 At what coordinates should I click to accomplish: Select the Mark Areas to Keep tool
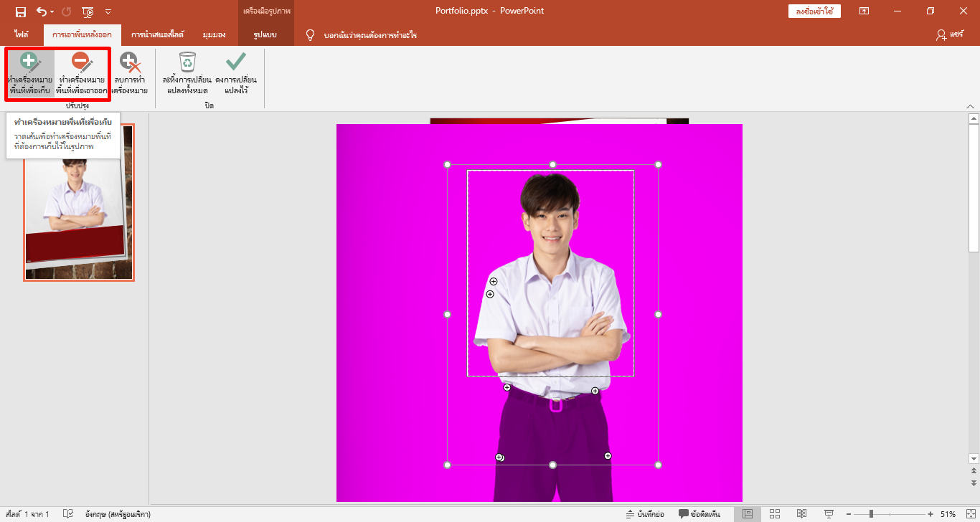pyautogui.click(x=29, y=73)
